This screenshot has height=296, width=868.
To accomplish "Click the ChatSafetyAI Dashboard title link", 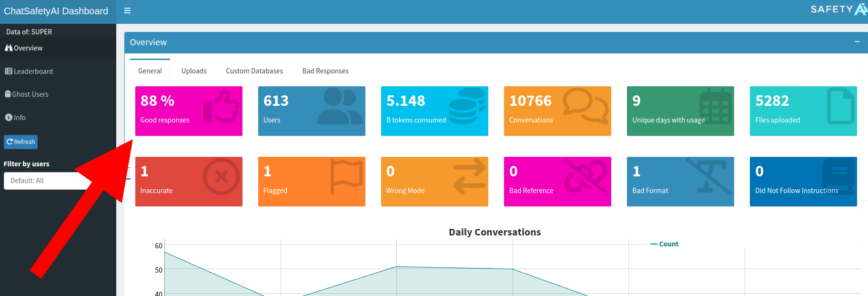I will tap(56, 11).
